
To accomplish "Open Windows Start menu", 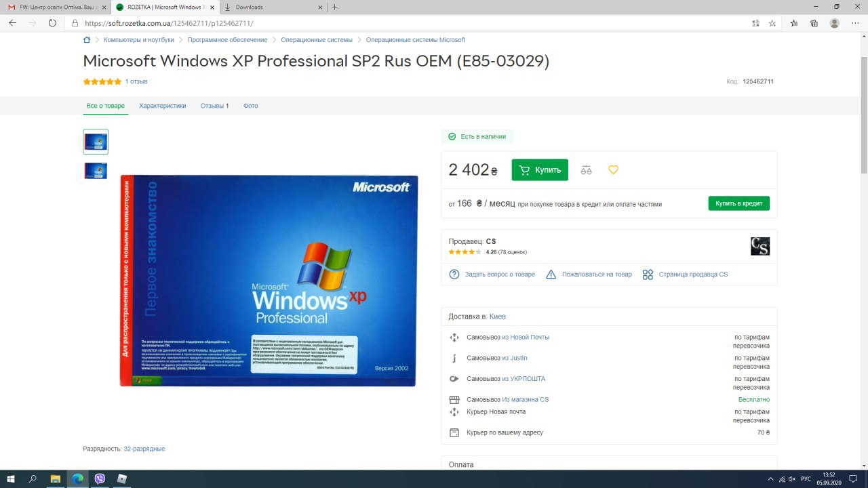I will coord(12,479).
